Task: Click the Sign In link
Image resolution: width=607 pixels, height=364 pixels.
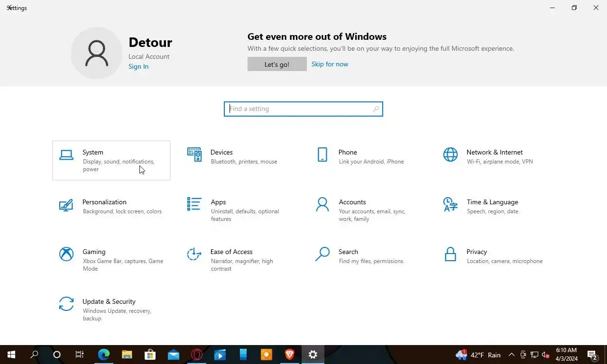Action: (x=138, y=66)
